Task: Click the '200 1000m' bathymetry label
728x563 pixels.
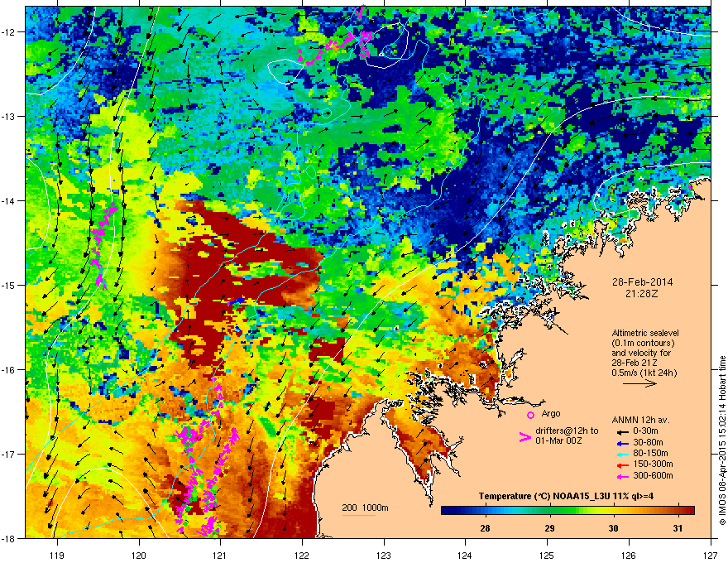Action: [x=365, y=508]
